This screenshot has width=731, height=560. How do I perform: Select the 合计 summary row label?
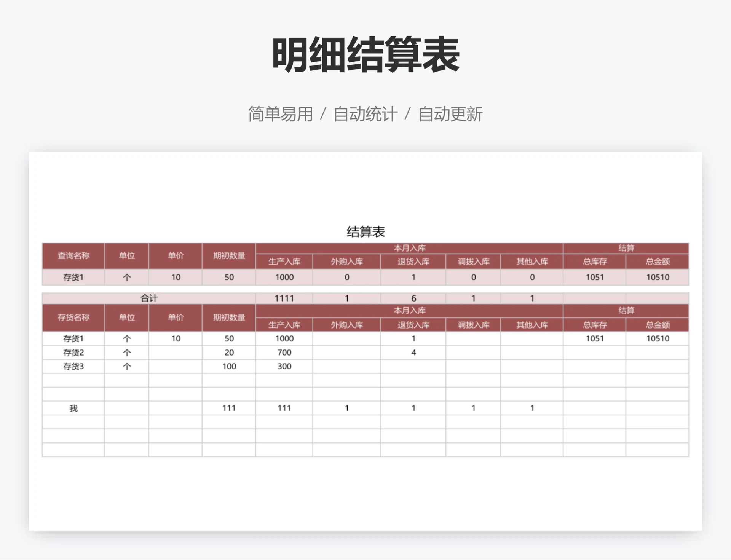[148, 298]
